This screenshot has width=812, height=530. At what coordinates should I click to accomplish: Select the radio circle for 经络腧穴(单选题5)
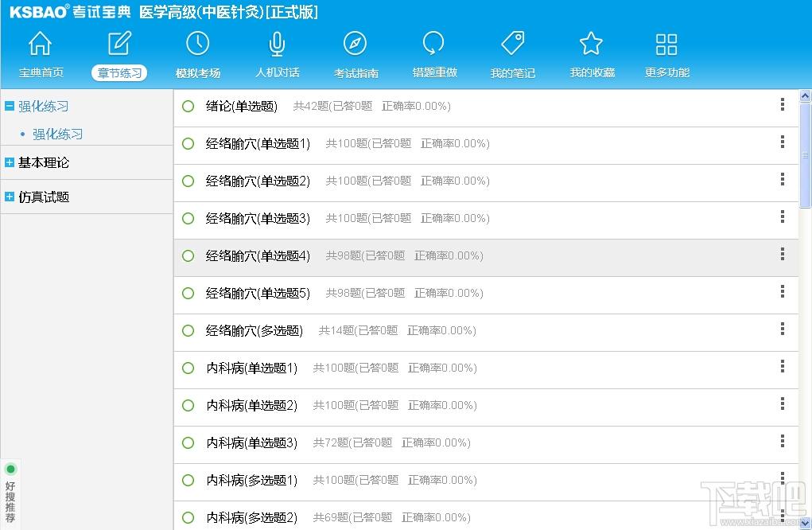[188, 293]
